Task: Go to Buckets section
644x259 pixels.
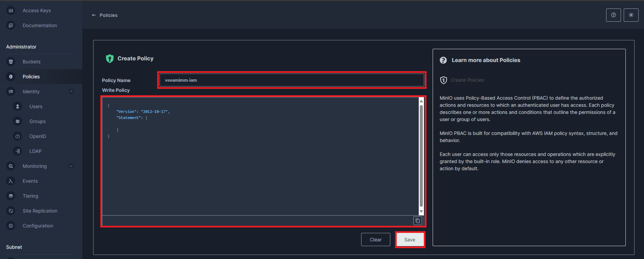Action: click(x=32, y=62)
